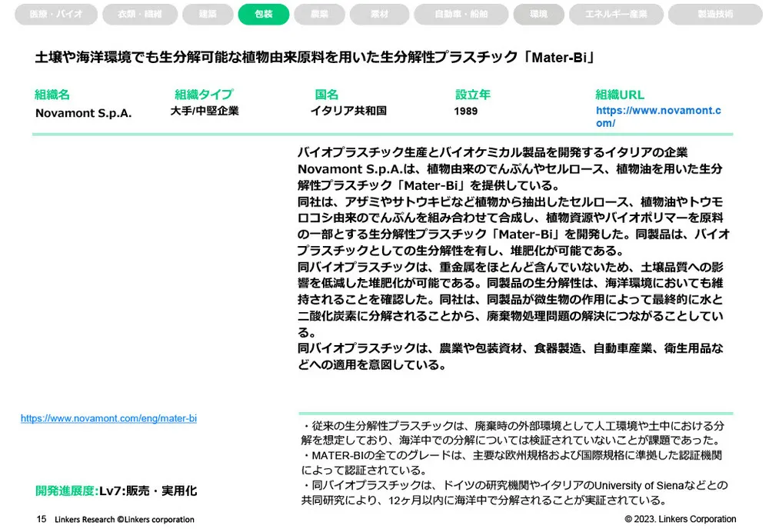
Task: Select the active 包装 category tab
Action: [x=264, y=14]
